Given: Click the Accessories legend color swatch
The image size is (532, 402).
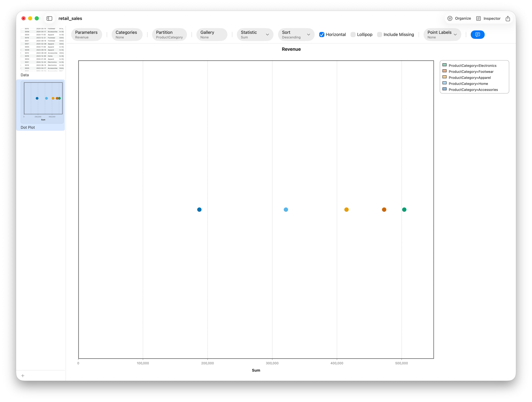Looking at the screenshot, I should (x=444, y=89).
